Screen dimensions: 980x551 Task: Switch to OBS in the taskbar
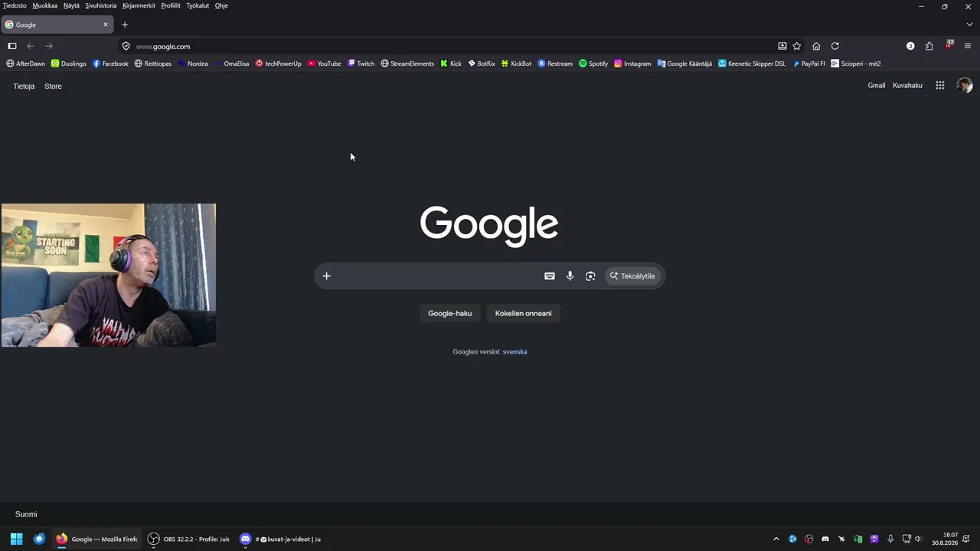point(188,539)
